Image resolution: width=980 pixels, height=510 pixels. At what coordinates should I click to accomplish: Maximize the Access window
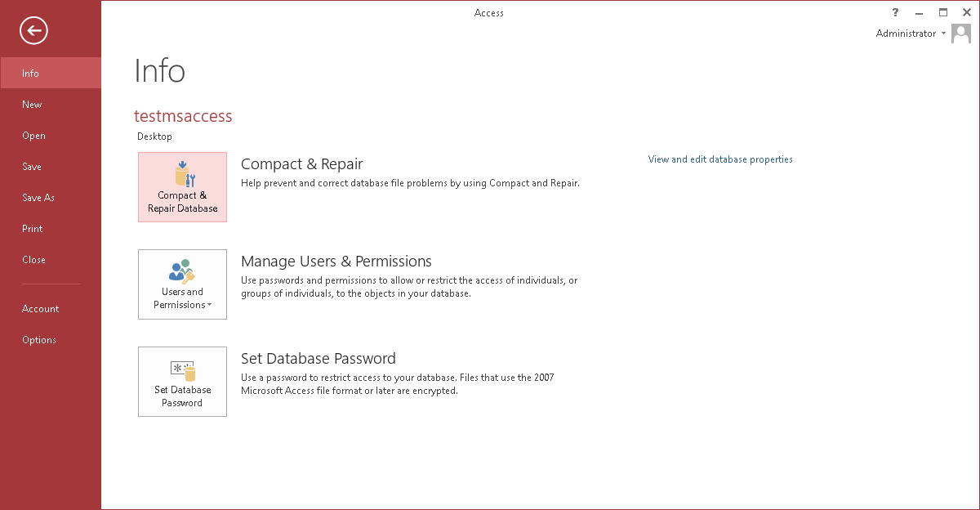click(x=943, y=12)
